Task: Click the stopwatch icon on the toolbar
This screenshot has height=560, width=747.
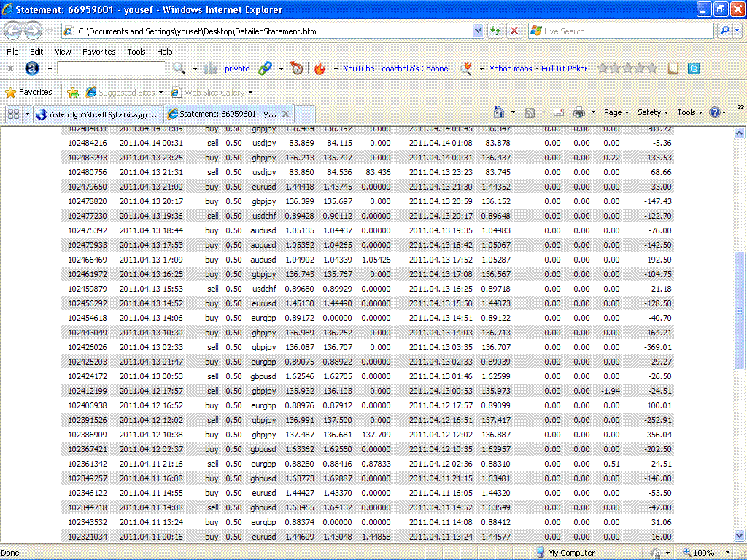Action: pos(296,69)
